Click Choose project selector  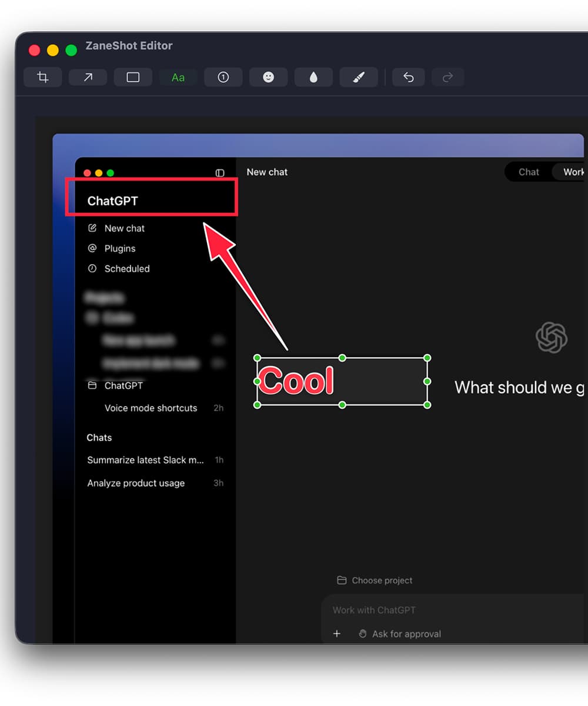[375, 580]
